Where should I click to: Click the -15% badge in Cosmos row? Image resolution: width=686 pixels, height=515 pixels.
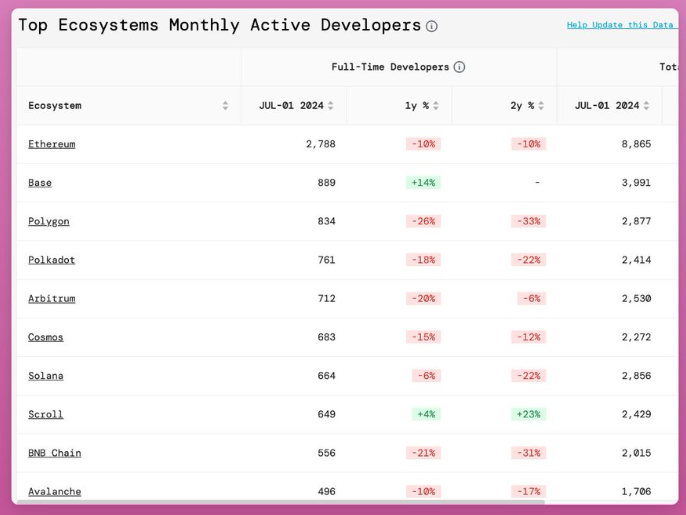[x=423, y=337]
